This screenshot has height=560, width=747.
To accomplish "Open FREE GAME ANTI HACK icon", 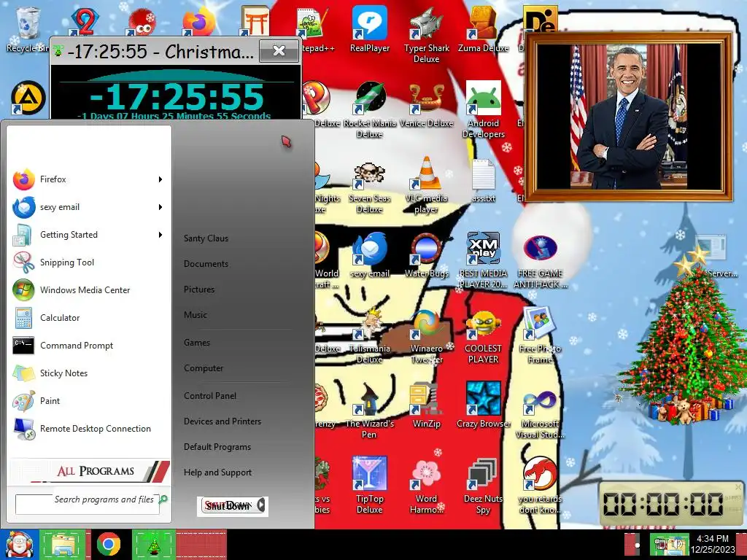I will pyautogui.click(x=541, y=260).
